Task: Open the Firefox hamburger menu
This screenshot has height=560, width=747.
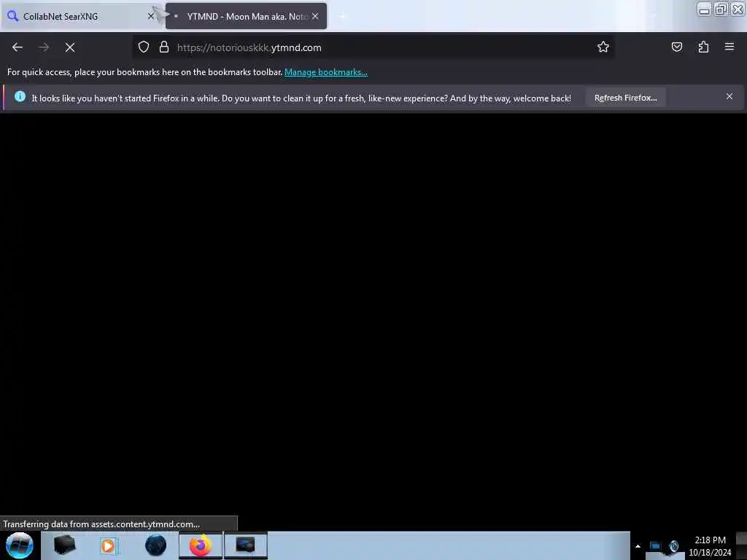Action: click(729, 47)
